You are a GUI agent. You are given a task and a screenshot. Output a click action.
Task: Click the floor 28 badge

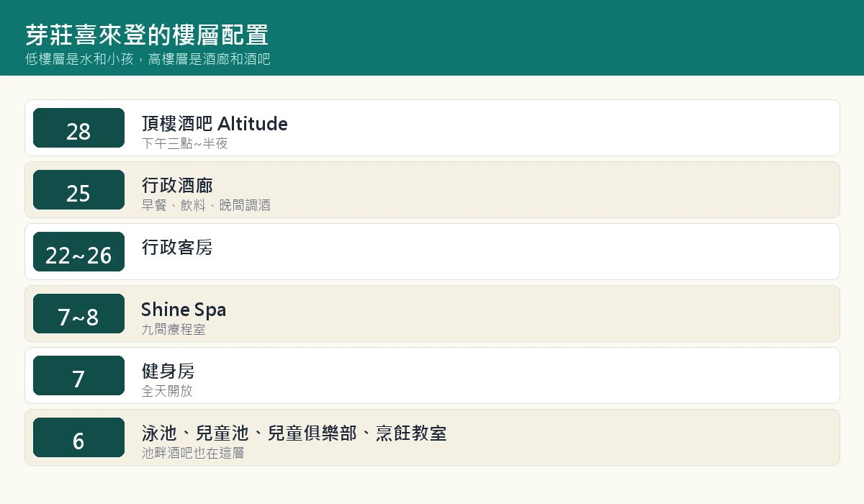click(78, 128)
